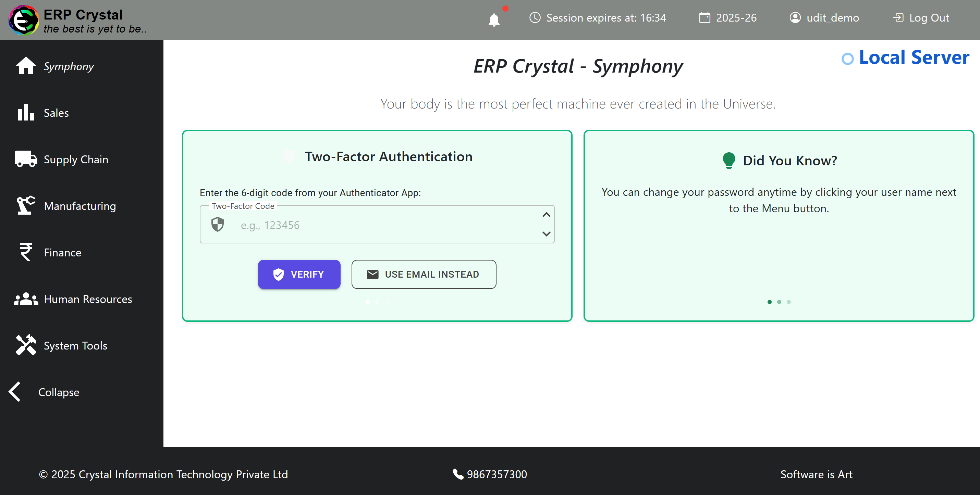
Task: Open Sales bar chart icon
Action: [x=25, y=113]
